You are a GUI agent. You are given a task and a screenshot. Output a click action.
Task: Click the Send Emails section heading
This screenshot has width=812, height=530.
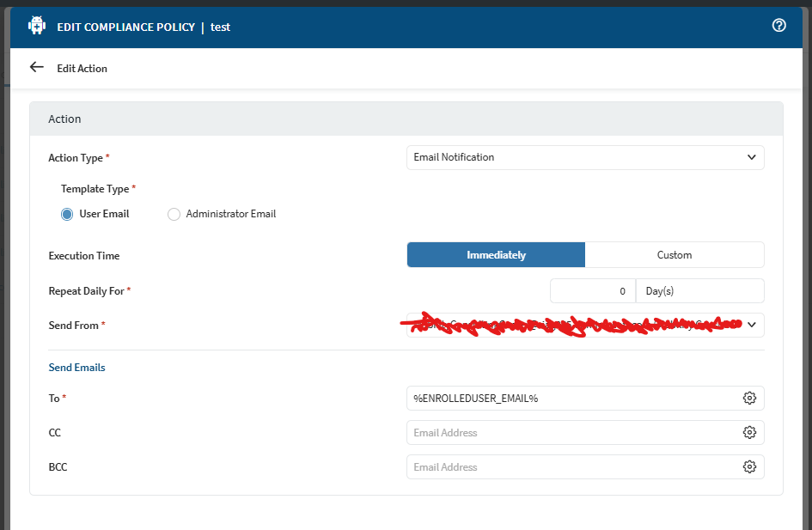[x=76, y=367]
